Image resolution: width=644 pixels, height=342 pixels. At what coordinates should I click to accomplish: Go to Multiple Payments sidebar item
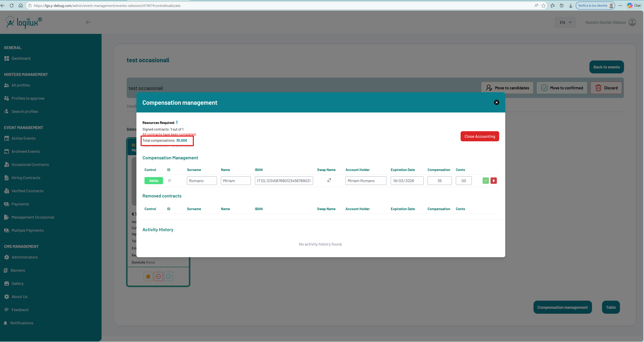pos(27,230)
